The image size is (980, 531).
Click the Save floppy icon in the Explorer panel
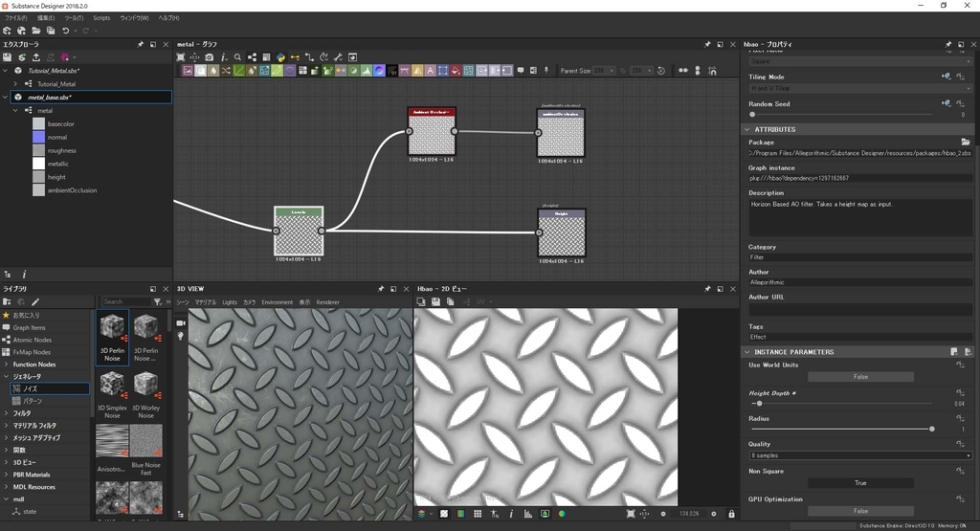8,57
